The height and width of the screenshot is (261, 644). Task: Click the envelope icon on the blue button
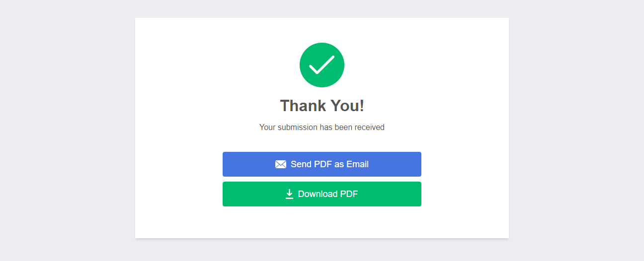pos(281,164)
